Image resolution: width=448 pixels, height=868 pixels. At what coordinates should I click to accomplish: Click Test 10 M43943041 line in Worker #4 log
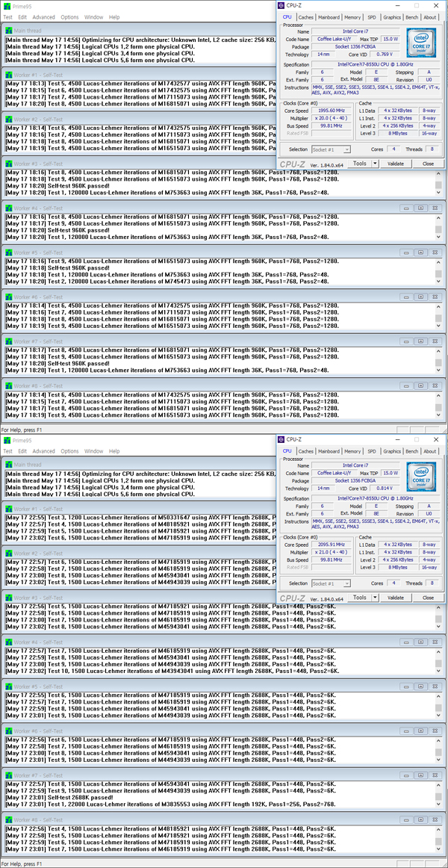point(172,671)
